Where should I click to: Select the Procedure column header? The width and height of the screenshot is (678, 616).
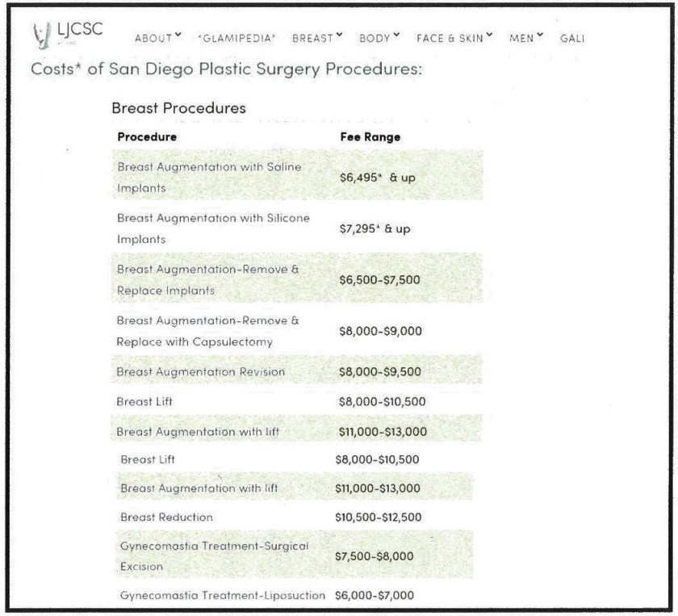click(x=147, y=137)
